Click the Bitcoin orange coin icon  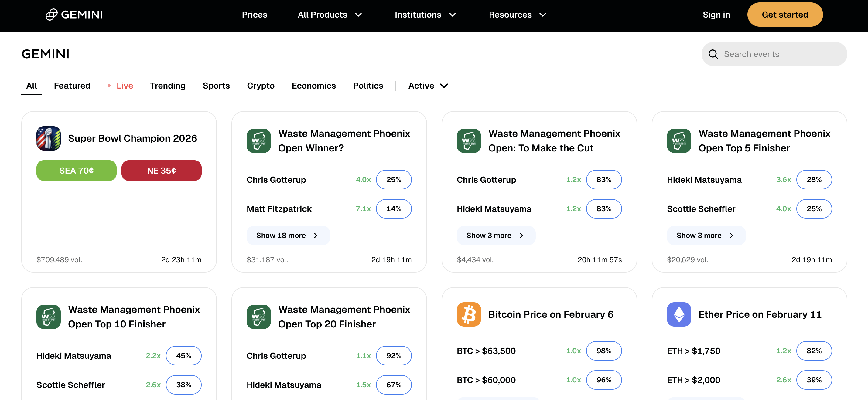coord(468,314)
